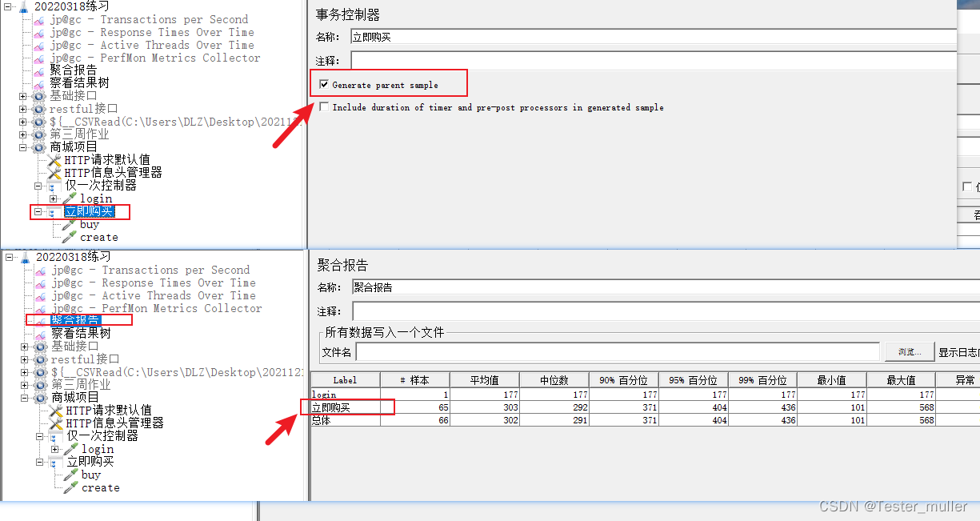Click the 最小值 column header
Viewport: 980px width, 521px height.
point(833,380)
